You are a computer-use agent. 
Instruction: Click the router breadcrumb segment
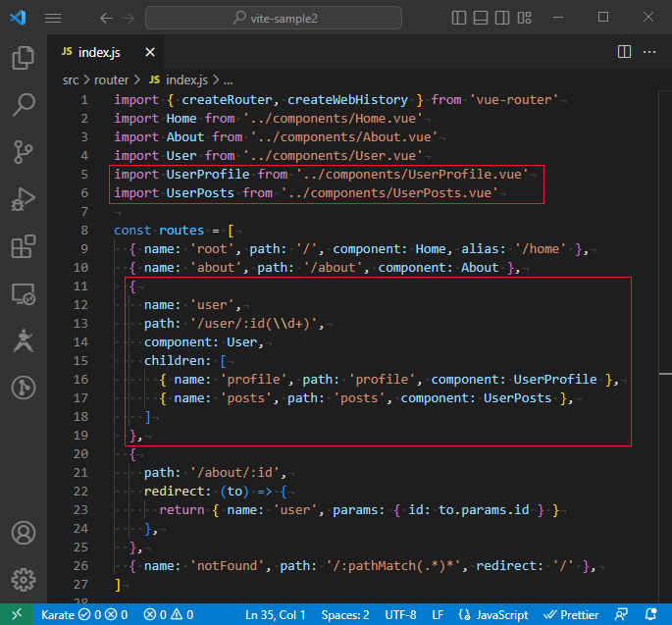(x=111, y=80)
